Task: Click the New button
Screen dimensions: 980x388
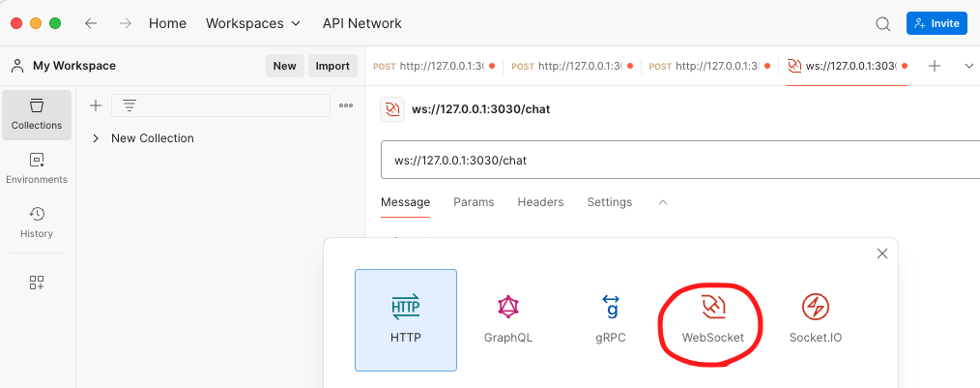Action: 285,66
